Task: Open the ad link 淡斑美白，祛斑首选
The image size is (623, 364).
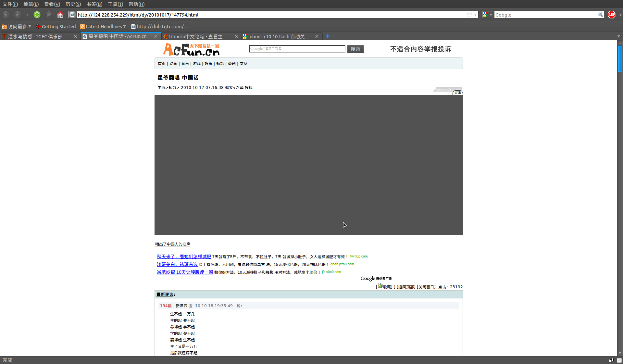Action: (177, 264)
